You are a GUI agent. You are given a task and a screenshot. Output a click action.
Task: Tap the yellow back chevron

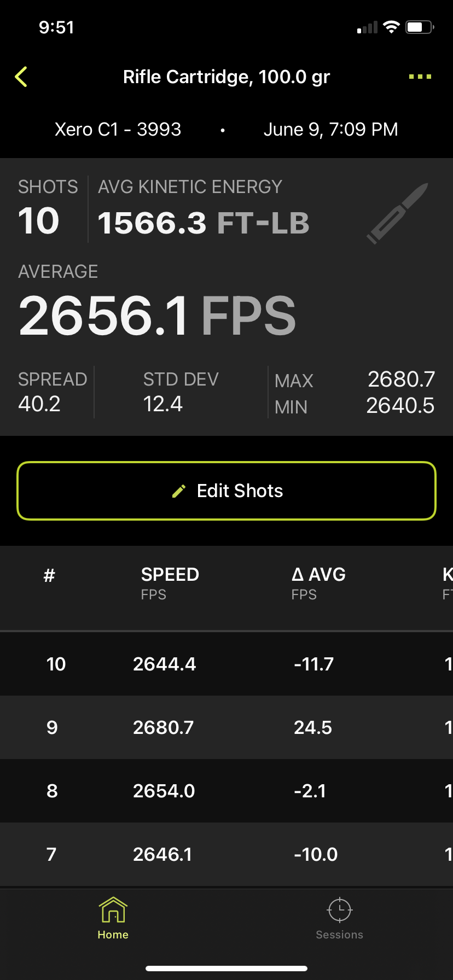tap(21, 77)
